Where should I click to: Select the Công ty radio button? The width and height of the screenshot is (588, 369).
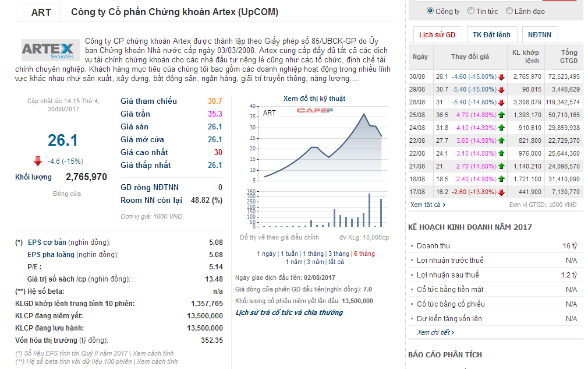click(x=430, y=11)
